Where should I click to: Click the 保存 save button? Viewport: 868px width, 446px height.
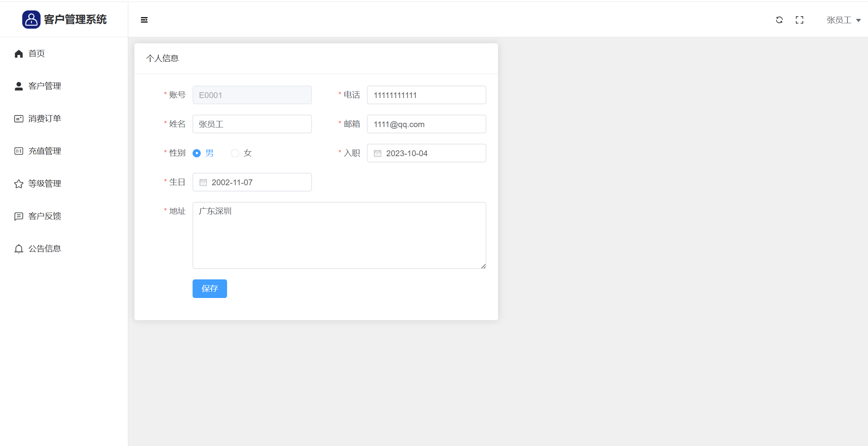pyautogui.click(x=210, y=289)
